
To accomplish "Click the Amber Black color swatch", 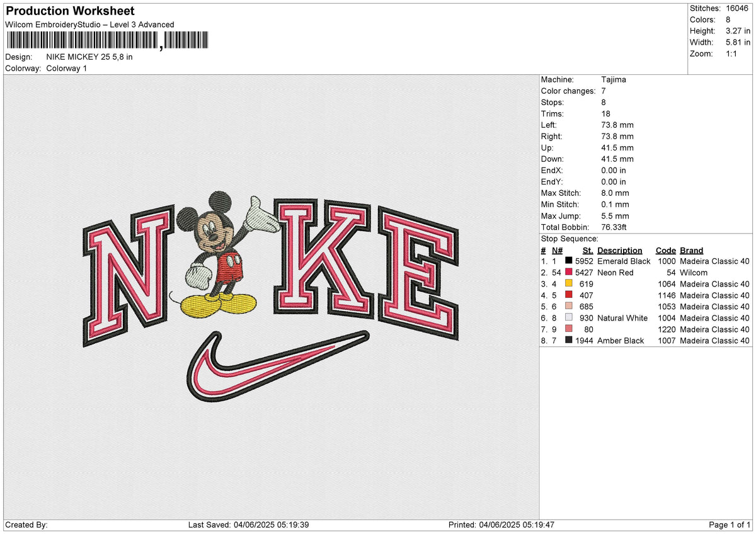I will coord(569,341).
